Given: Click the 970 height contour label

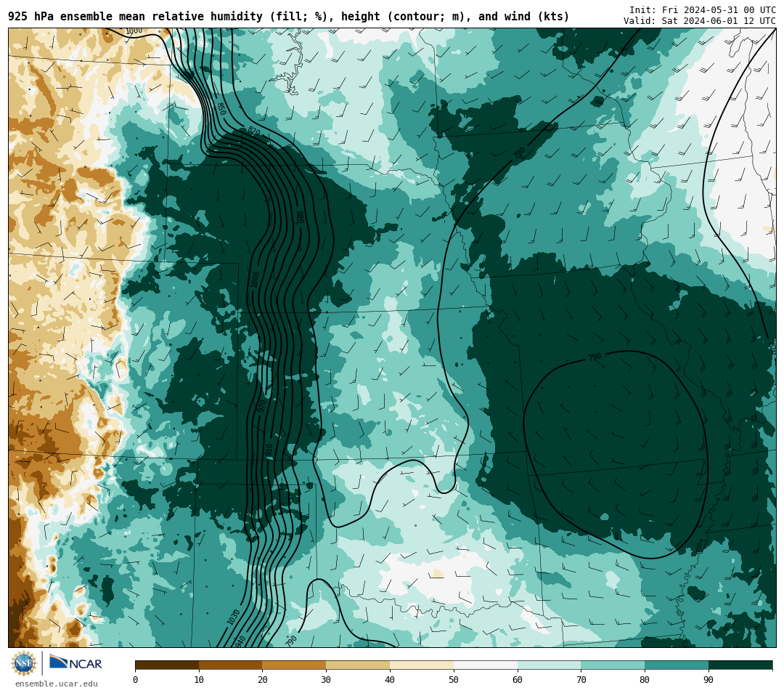Looking at the screenshot, I should click(x=261, y=405).
